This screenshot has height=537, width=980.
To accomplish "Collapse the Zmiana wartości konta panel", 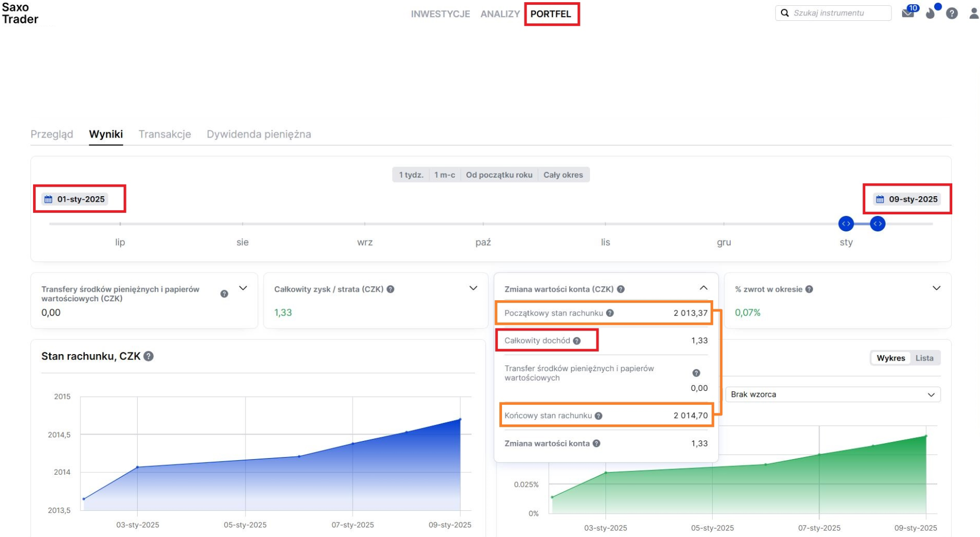I will 703,288.
